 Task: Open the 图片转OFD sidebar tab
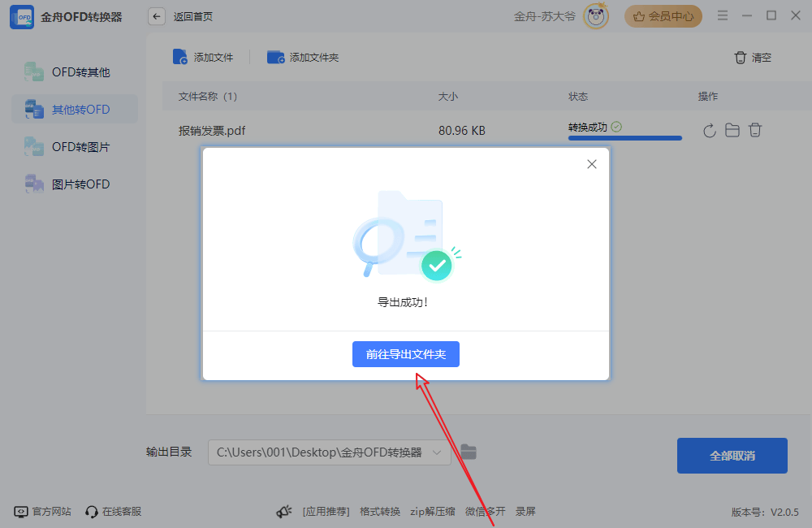click(63, 184)
